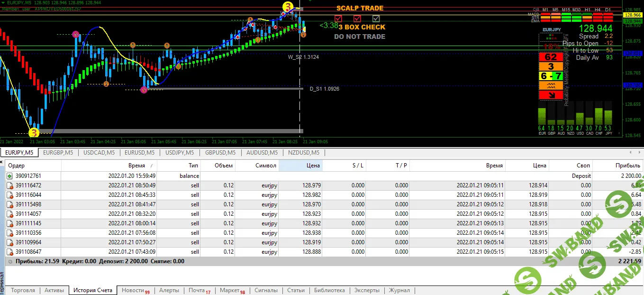Click the red down-arrow trend box

(551, 95)
